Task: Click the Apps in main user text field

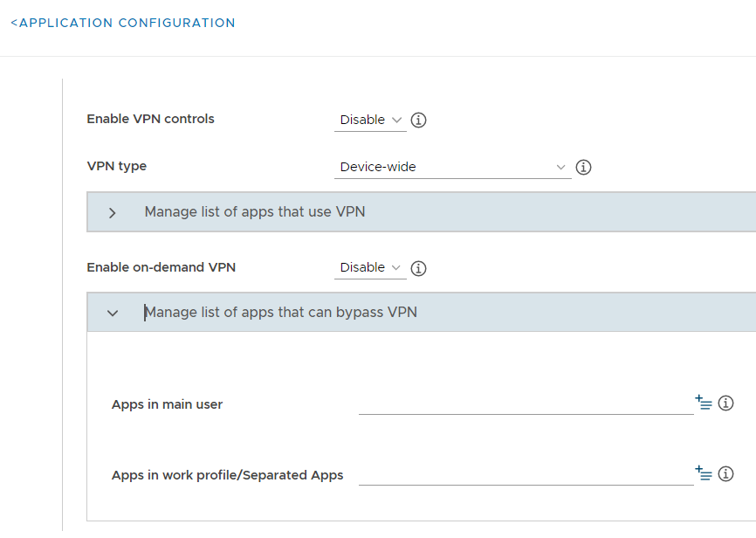Action: [x=526, y=403]
